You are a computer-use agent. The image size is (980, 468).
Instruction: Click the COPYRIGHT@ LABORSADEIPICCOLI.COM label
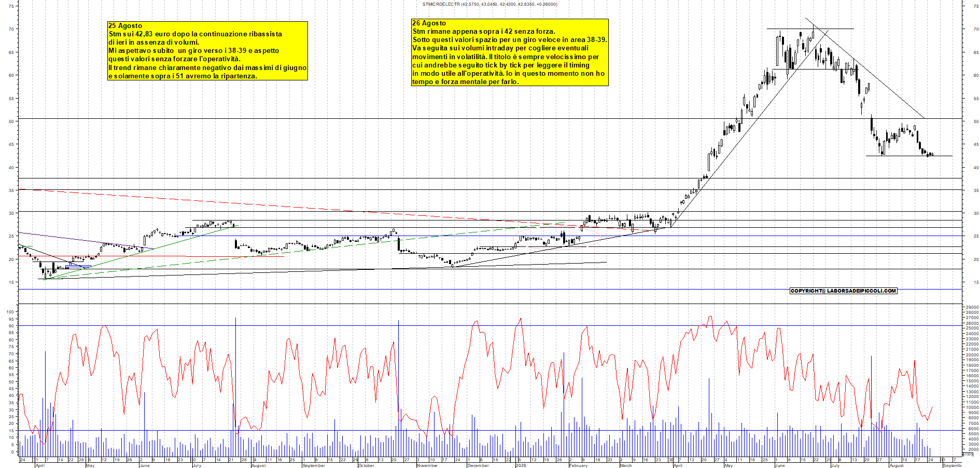click(x=844, y=291)
